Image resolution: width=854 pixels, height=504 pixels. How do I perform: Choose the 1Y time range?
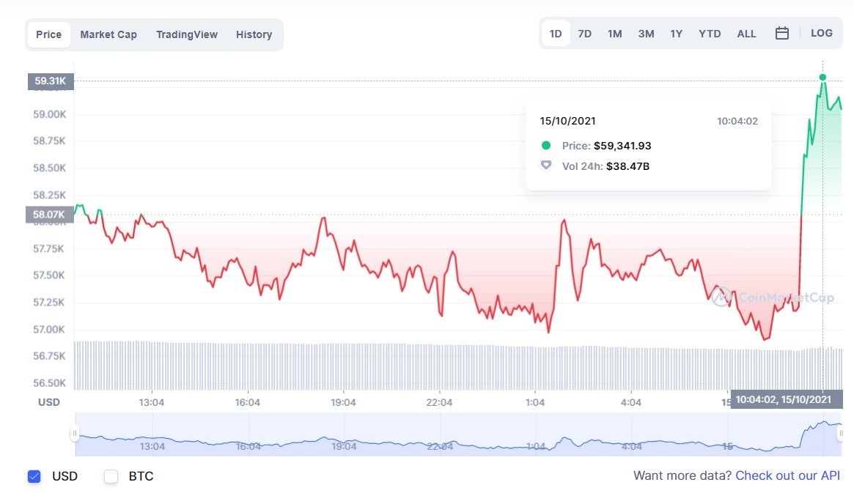(x=676, y=34)
